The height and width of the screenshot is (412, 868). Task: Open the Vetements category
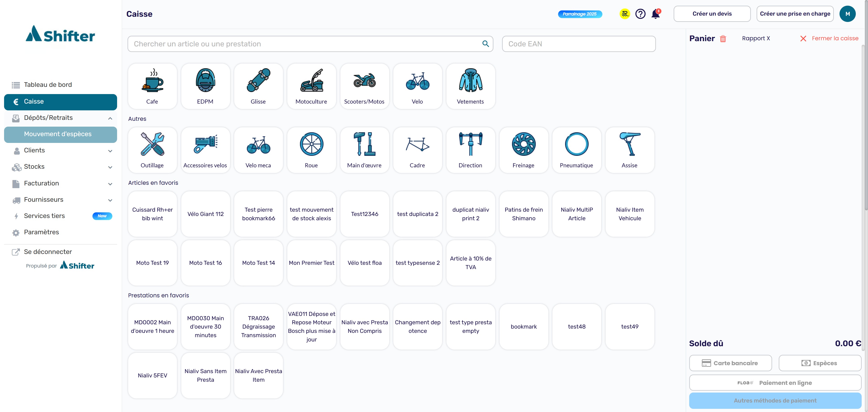[470, 86]
